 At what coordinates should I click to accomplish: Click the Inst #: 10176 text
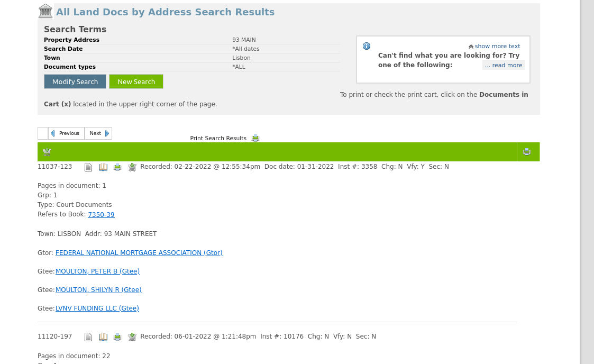click(x=282, y=336)
